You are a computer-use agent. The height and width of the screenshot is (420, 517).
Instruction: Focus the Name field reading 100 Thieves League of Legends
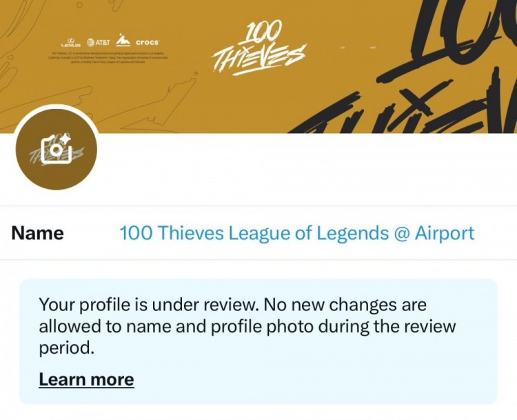point(296,233)
